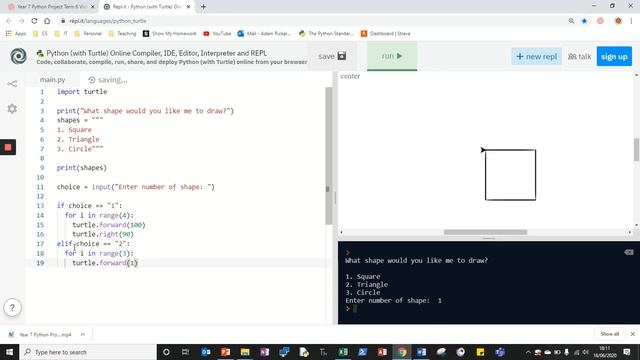
Task: Click the vertical scrollbar of turtle canvas
Action: (x=636, y=149)
